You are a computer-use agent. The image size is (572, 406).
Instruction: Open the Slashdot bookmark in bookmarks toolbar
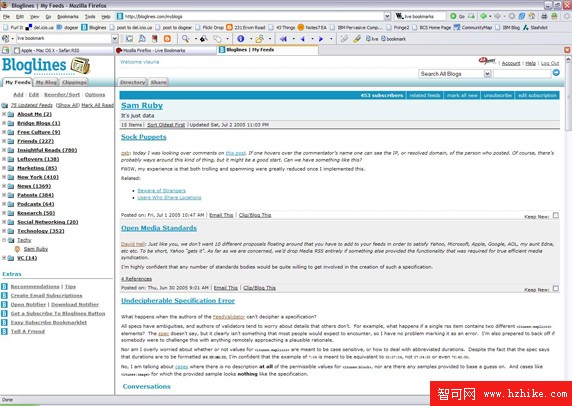(535, 27)
